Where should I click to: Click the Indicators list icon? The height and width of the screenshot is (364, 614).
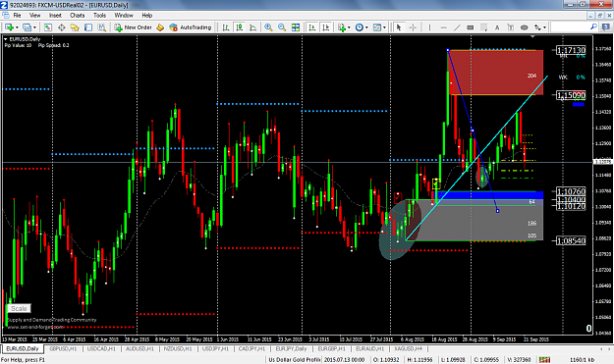(x=342, y=27)
